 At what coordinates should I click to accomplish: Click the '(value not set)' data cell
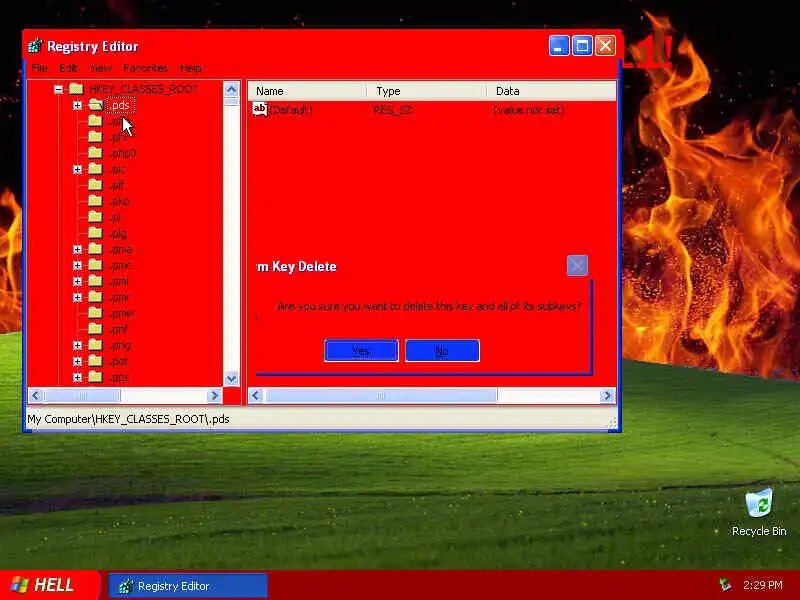point(529,110)
